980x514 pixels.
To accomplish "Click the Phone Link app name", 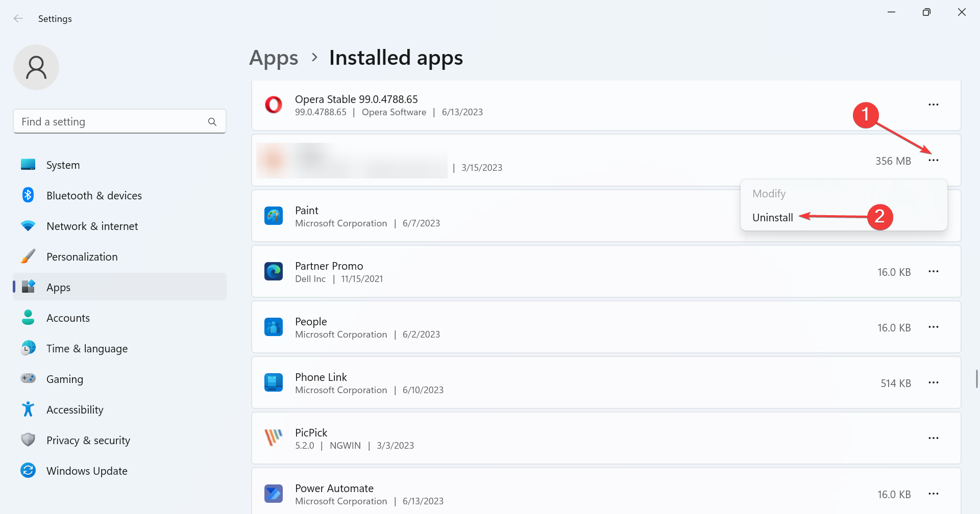I will pos(321,377).
